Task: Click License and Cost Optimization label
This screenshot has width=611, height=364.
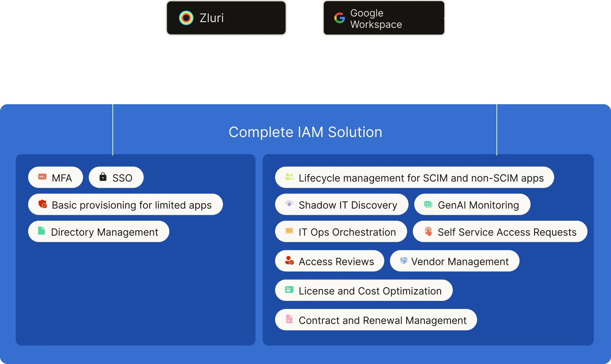Action: point(370,291)
